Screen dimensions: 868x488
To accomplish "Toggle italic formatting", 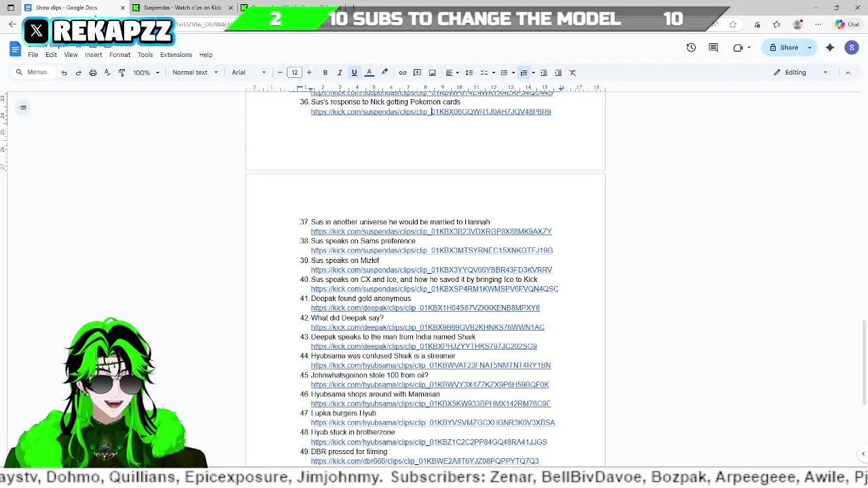I will tap(340, 73).
